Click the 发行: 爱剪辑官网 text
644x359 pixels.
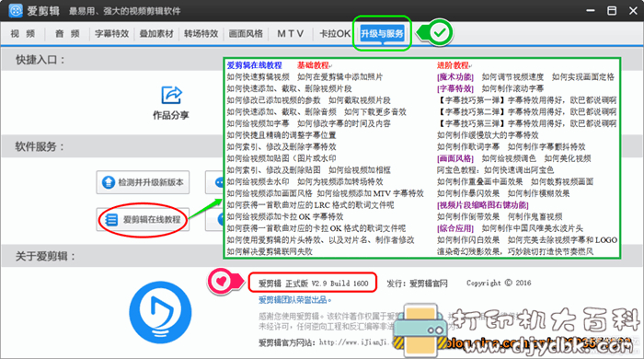(418, 283)
